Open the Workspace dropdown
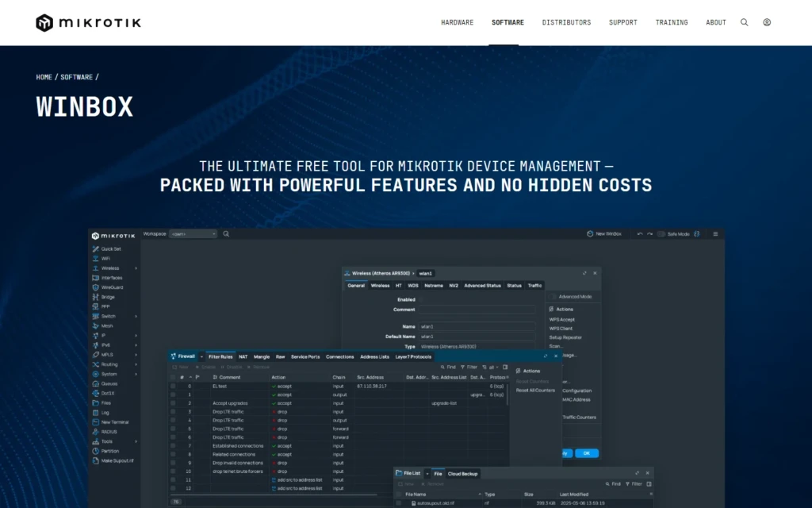812x508 pixels. pos(193,234)
